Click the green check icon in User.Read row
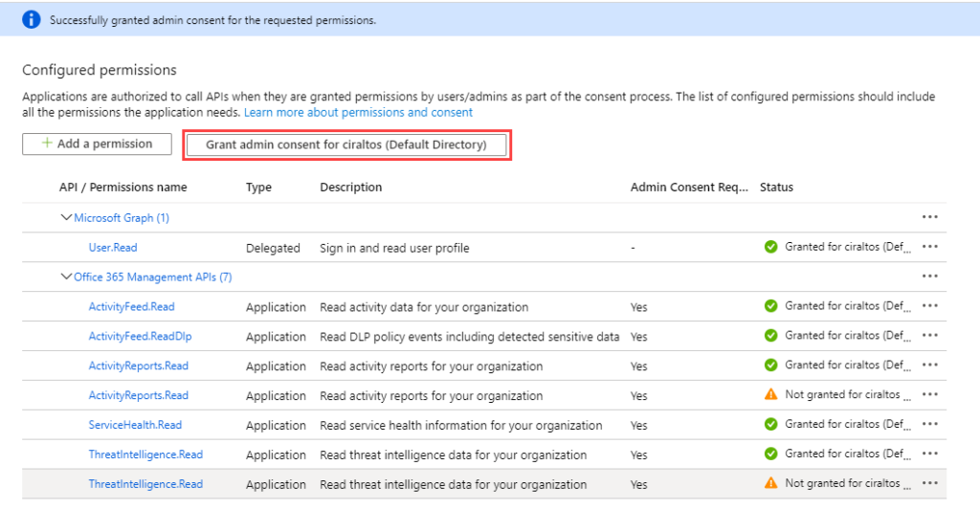Image resolution: width=980 pixels, height=510 pixels. point(770,246)
